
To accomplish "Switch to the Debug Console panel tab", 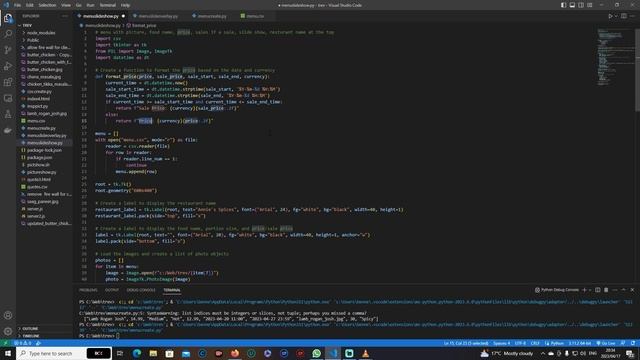I will click(141, 290).
